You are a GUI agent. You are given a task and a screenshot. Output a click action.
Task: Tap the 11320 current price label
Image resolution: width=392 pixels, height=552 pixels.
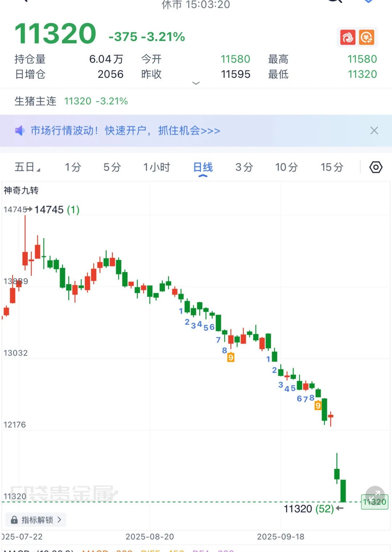point(55,34)
